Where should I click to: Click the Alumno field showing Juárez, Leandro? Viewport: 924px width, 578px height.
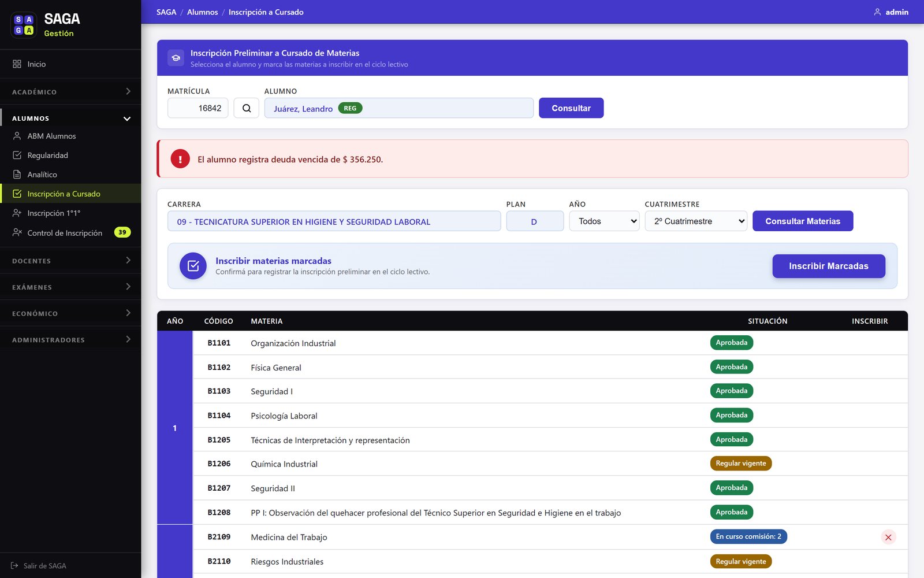(x=399, y=108)
